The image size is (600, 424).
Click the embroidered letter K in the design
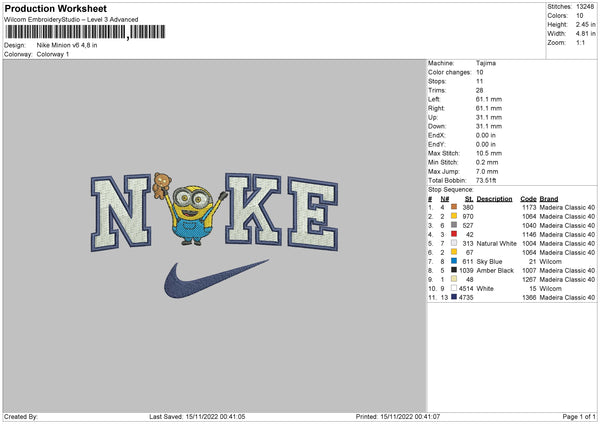253,209
